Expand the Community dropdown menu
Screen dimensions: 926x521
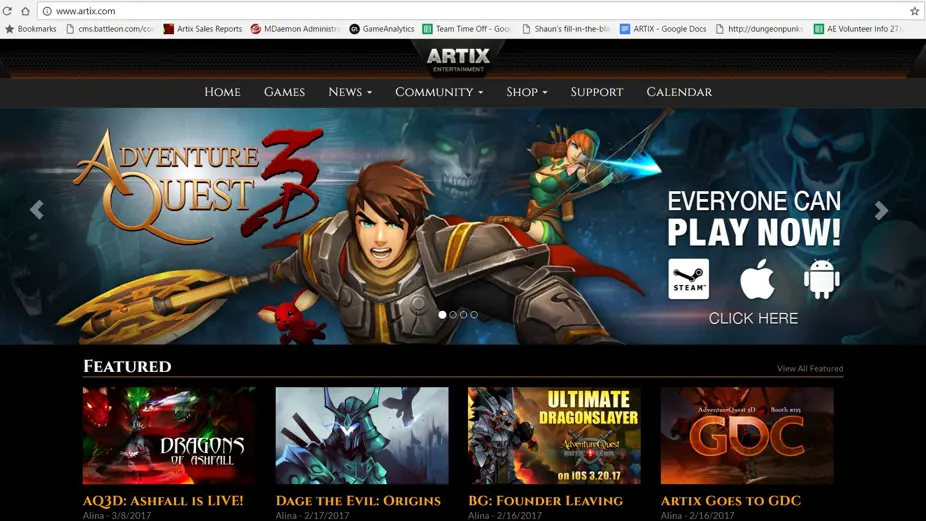pyautogui.click(x=439, y=92)
